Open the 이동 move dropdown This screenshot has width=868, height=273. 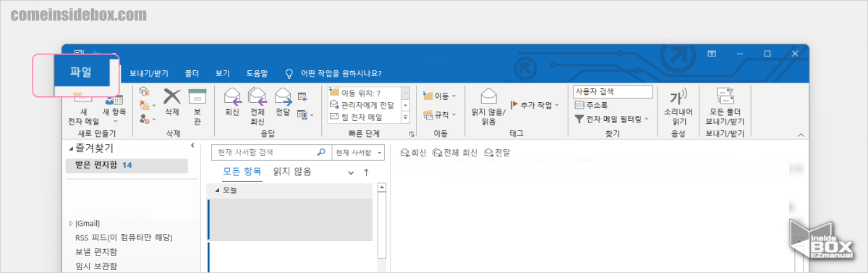(x=440, y=96)
